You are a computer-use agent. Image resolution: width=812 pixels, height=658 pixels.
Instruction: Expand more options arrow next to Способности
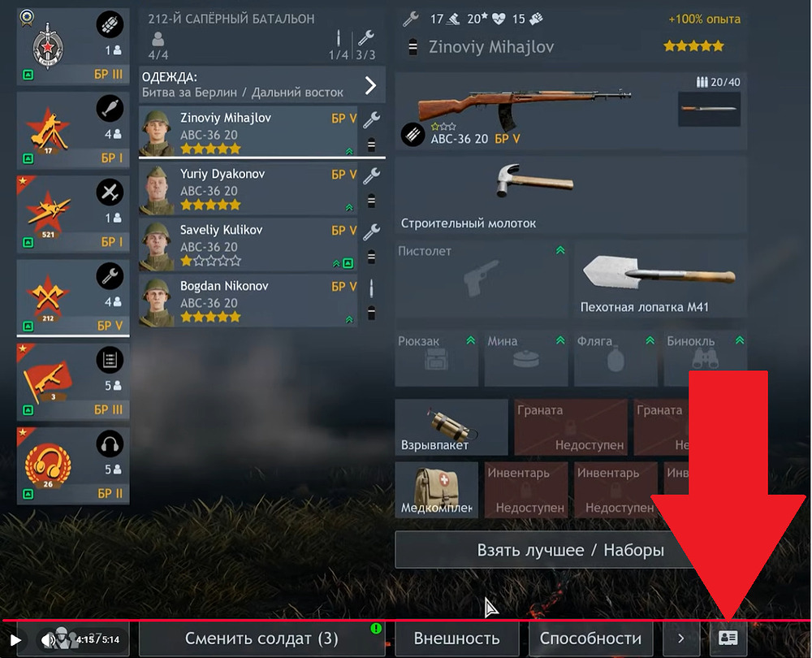[681, 639]
